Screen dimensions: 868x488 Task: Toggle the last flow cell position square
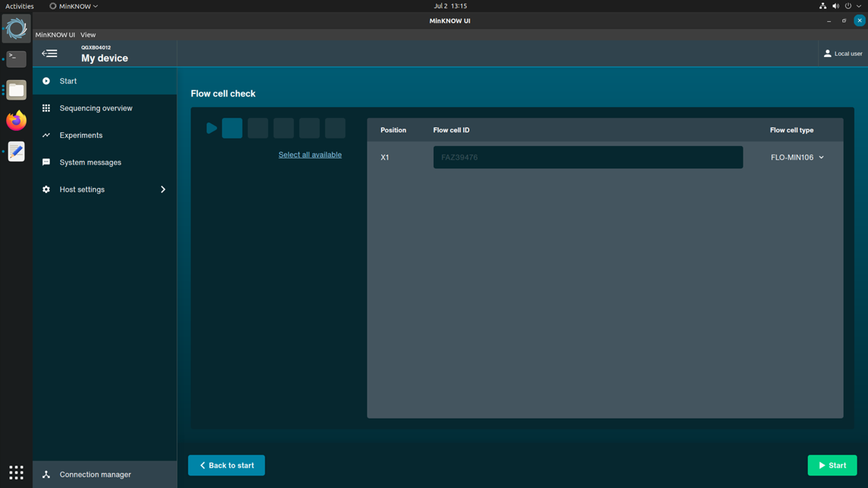(335, 128)
